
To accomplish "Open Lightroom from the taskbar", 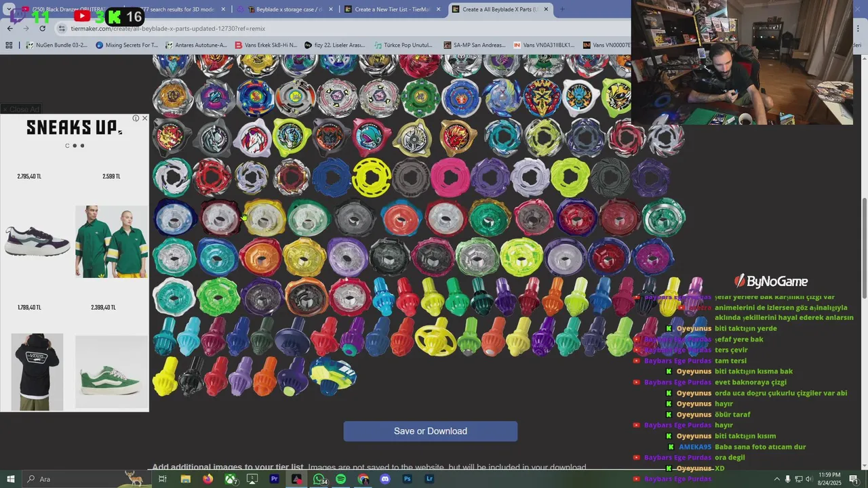I will pos(429,479).
